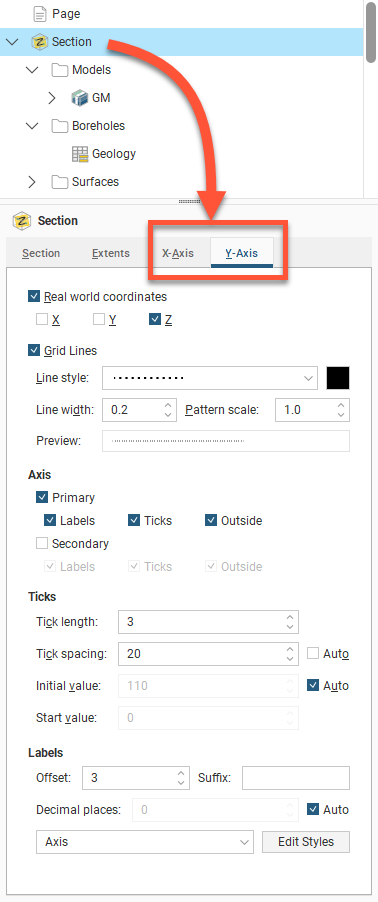Click the Section panel header icon
The height and width of the screenshot is (902, 378).
(x=22, y=221)
